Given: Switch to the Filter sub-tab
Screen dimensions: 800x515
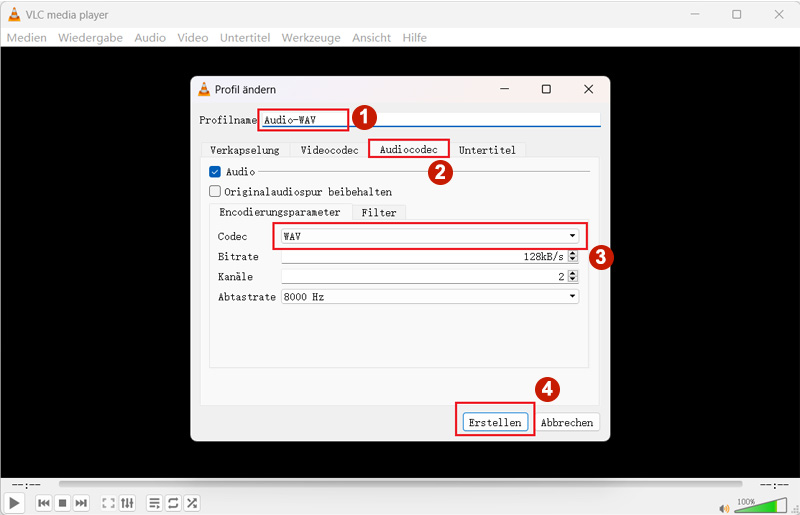Looking at the screenshot, I should (379, 213).
